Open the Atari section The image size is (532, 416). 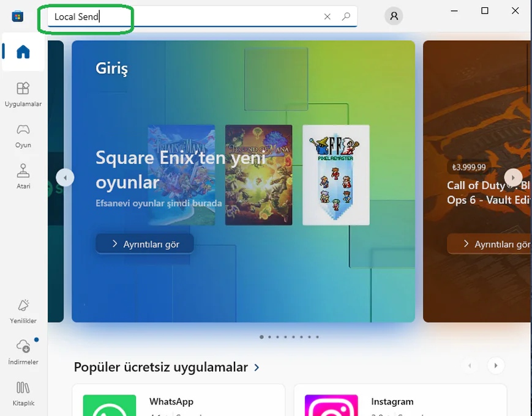(x=23, y=176)
